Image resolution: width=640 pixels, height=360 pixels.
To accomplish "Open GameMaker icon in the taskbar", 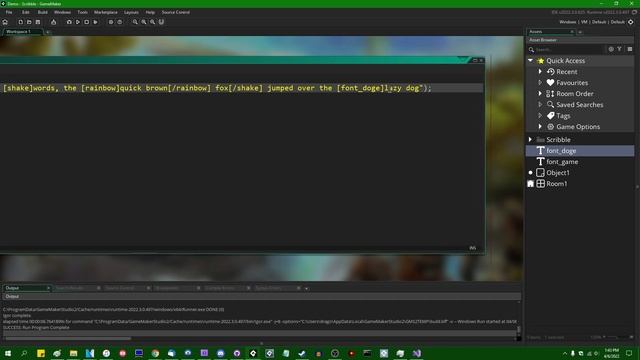I will tap(253, 353).
